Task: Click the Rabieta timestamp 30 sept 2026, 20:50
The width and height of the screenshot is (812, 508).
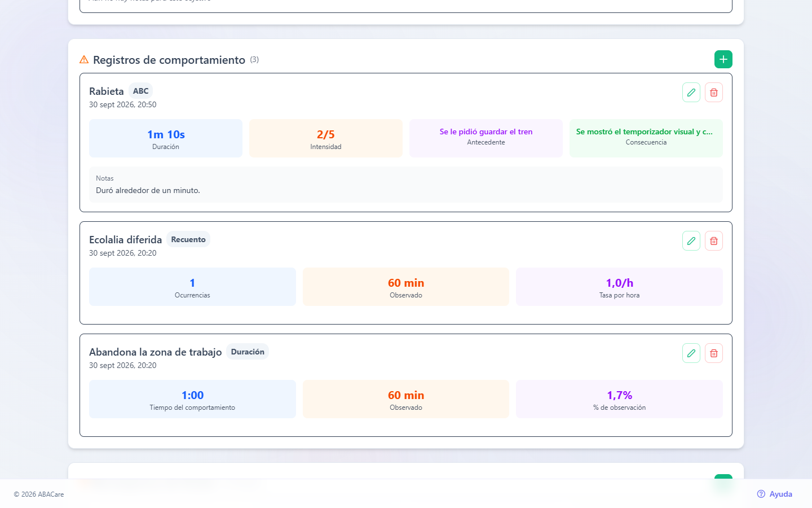Action: point(123,104)
